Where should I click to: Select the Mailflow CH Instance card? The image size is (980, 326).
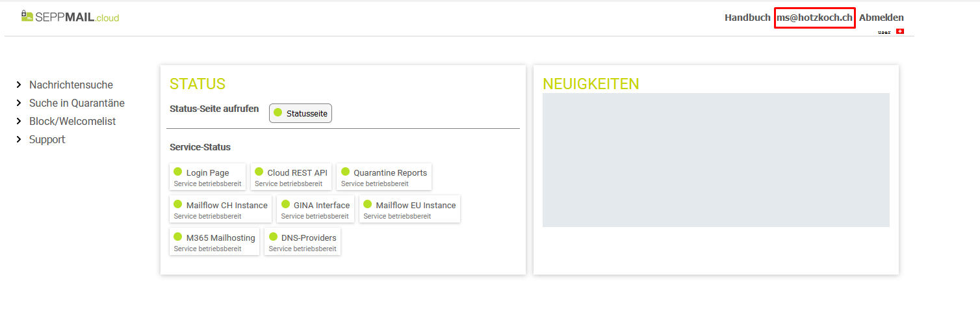(x=220, y=210)
